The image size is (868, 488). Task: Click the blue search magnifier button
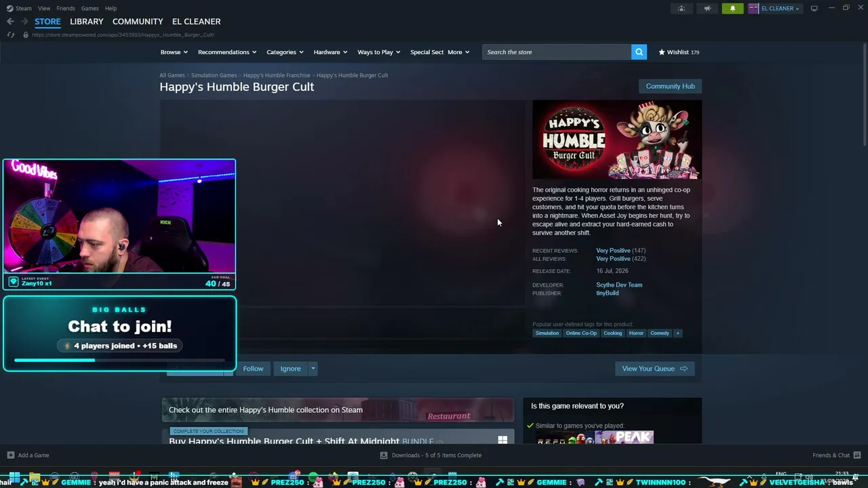click(x=639, y=52)
